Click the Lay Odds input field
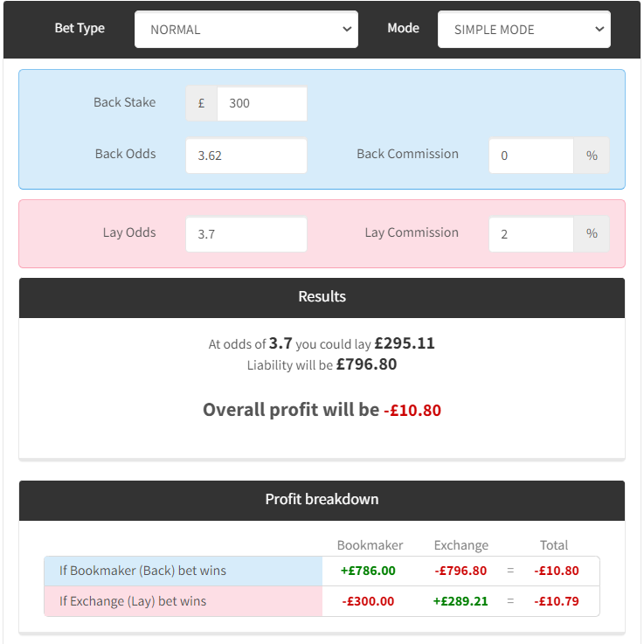 [x=246, y=234]
